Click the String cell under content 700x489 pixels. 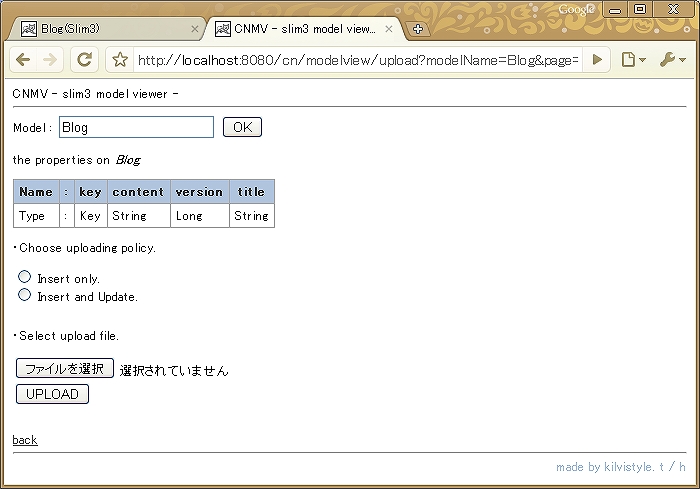(138, 216)
